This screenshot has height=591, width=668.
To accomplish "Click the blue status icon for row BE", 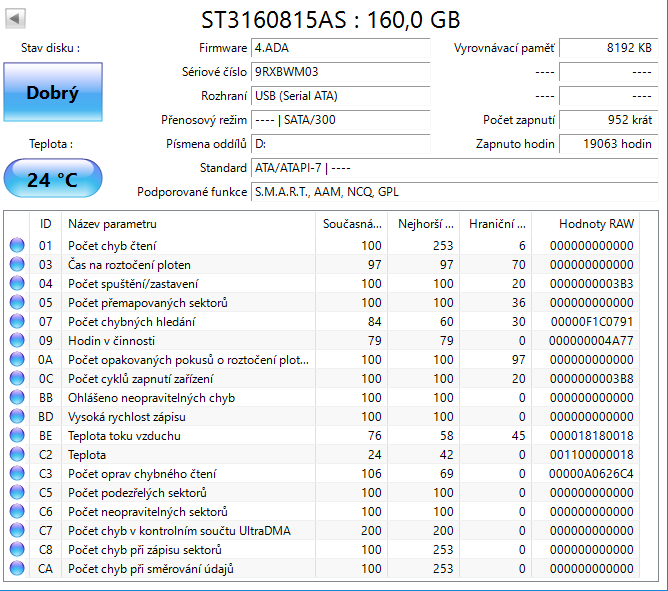I will [x=17, y=435].
